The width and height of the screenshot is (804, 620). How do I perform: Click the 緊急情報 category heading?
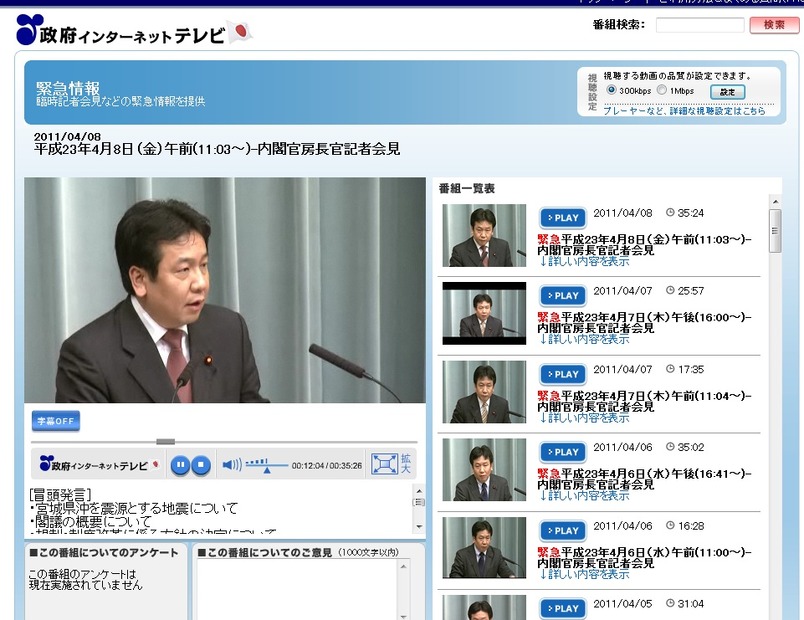[x=68, y=88]
